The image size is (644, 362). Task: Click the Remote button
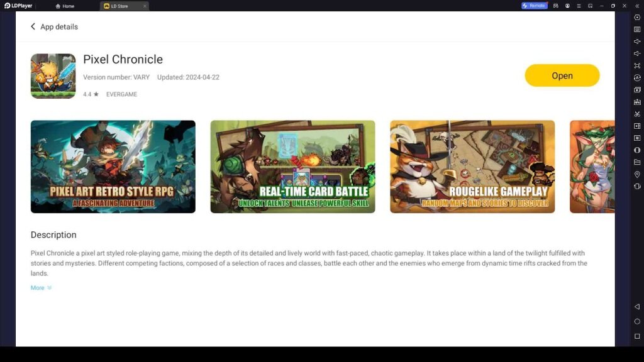coord(534,6)
